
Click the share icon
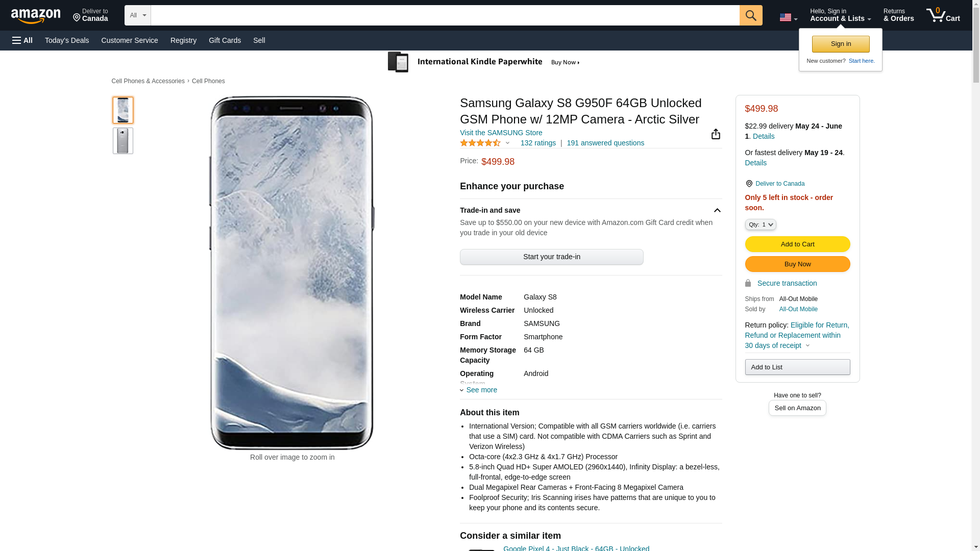coord(716,134)
